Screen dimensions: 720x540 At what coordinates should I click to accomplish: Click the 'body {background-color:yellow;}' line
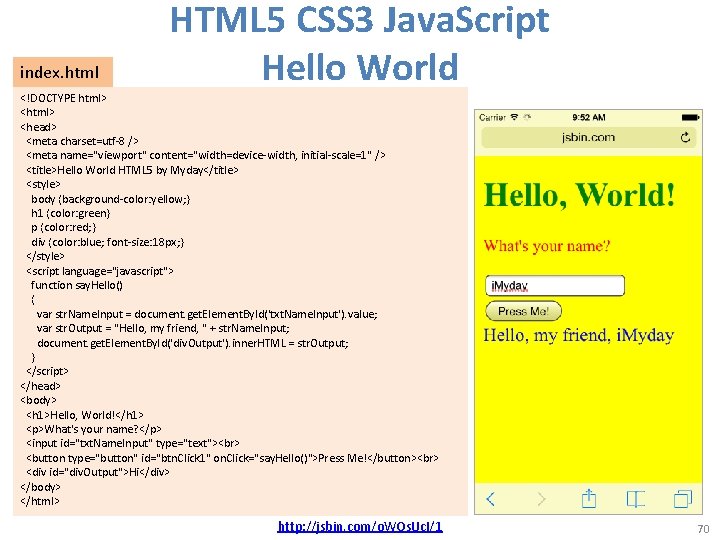click(110, 199)
